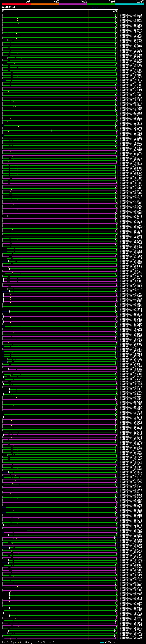This screenshot has height=644, width=146.
Task: Open hit UniRef100_B9RE29
Action: [131, 22]
